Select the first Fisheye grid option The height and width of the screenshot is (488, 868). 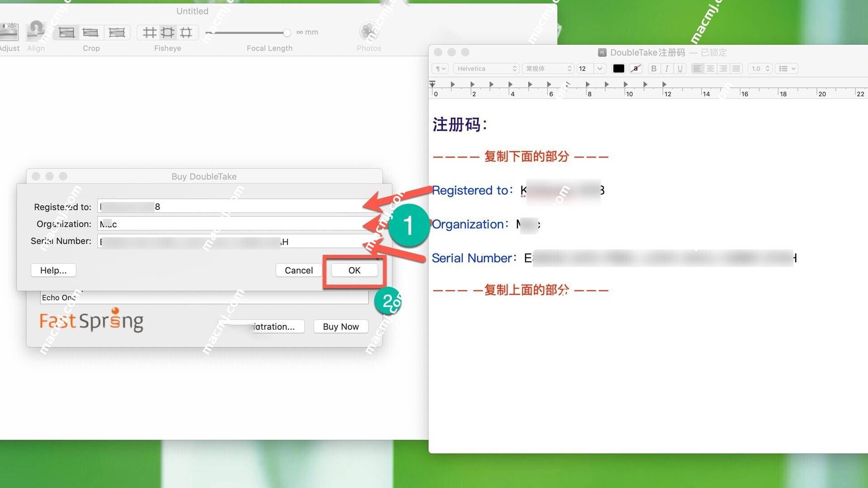(149, 33)
